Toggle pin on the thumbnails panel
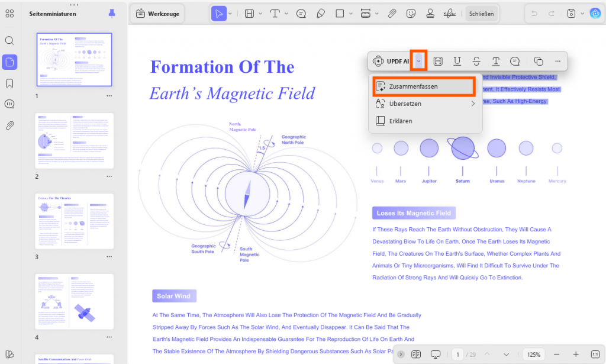 click(112, 14)
